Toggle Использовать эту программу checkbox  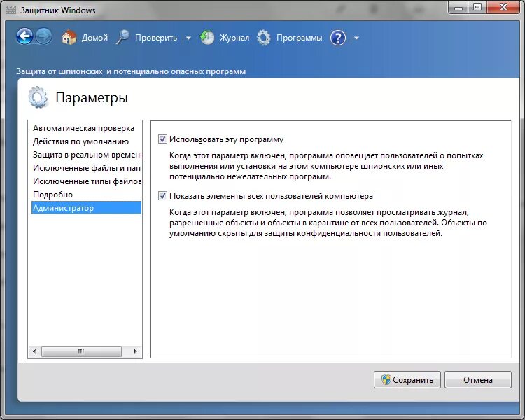[162, 139]
